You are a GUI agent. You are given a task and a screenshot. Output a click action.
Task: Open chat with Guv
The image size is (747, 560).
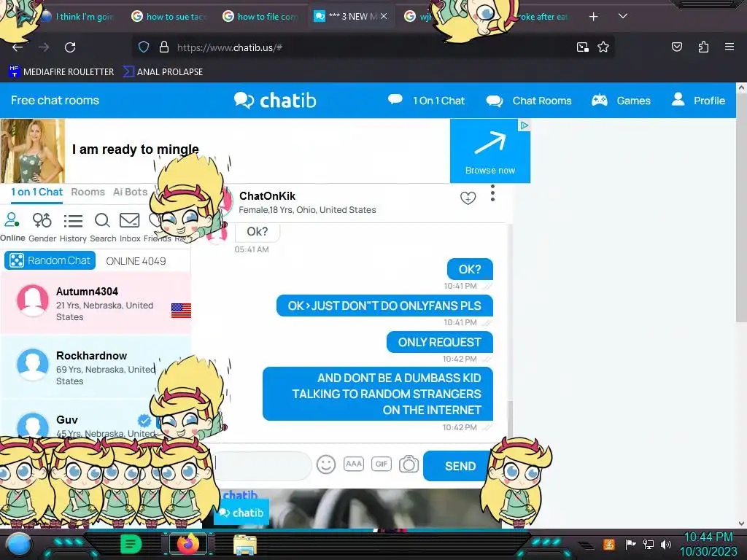[96, 419]
